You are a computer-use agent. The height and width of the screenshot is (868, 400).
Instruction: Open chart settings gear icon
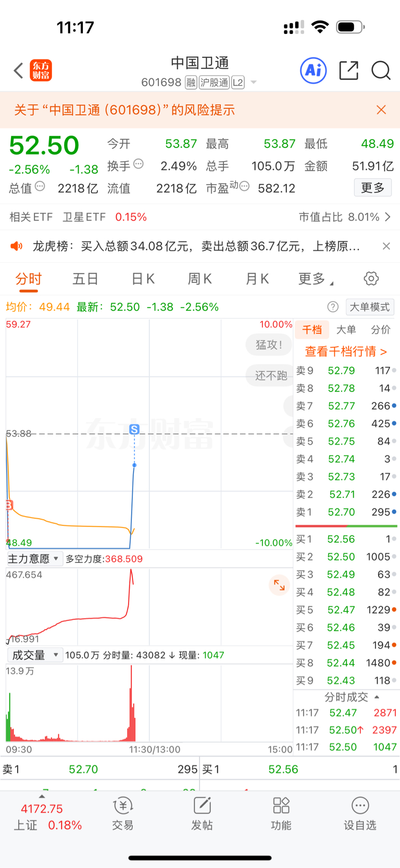click(x=371, y=278)
